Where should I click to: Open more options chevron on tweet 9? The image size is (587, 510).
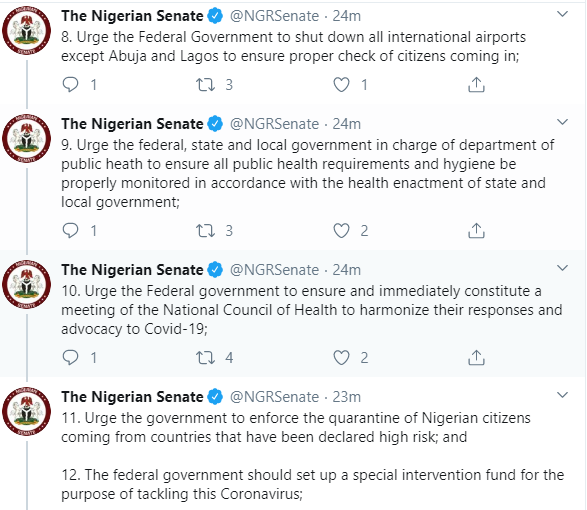pyautogui.click(x=563, y=122)
